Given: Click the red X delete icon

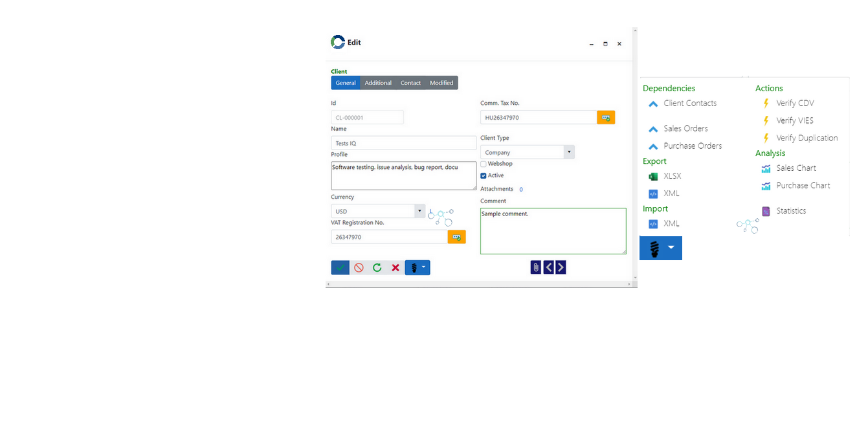Looking at the screenshot, I should (x=395, y=267).
